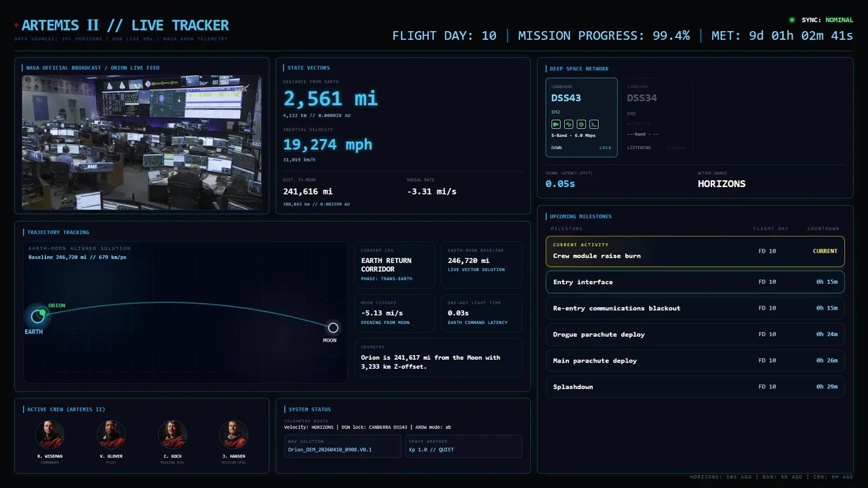This screenshot has height=488, width=868.
Task: Select the Re-entry communications blackout milestone
Action: tap(695, 308)
